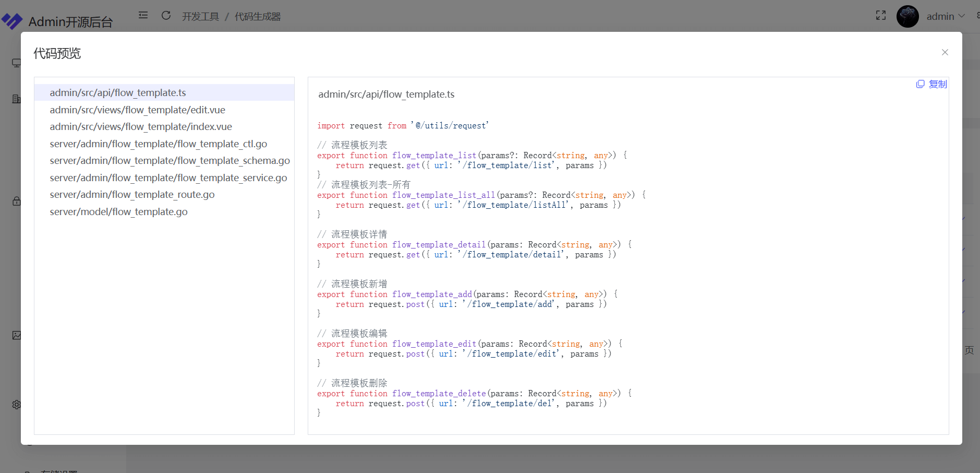
Task: Toggle the sidebar collapse icon
Action: 143,16
